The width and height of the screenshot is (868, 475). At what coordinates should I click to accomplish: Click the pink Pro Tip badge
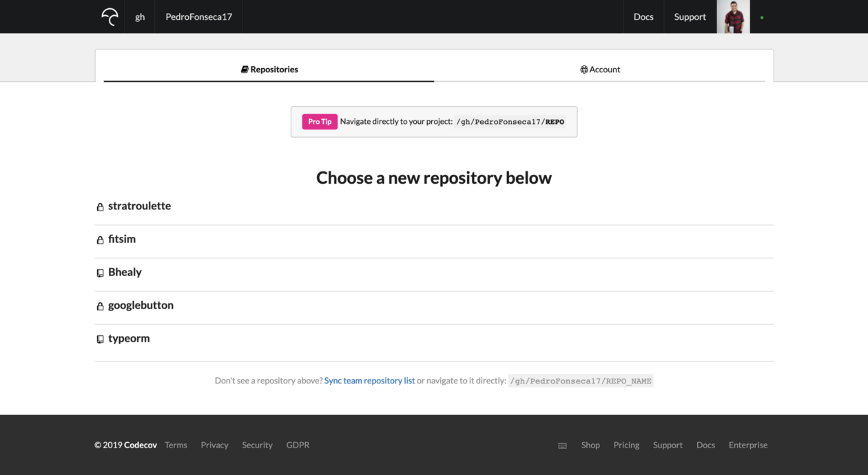click(320, 122)
